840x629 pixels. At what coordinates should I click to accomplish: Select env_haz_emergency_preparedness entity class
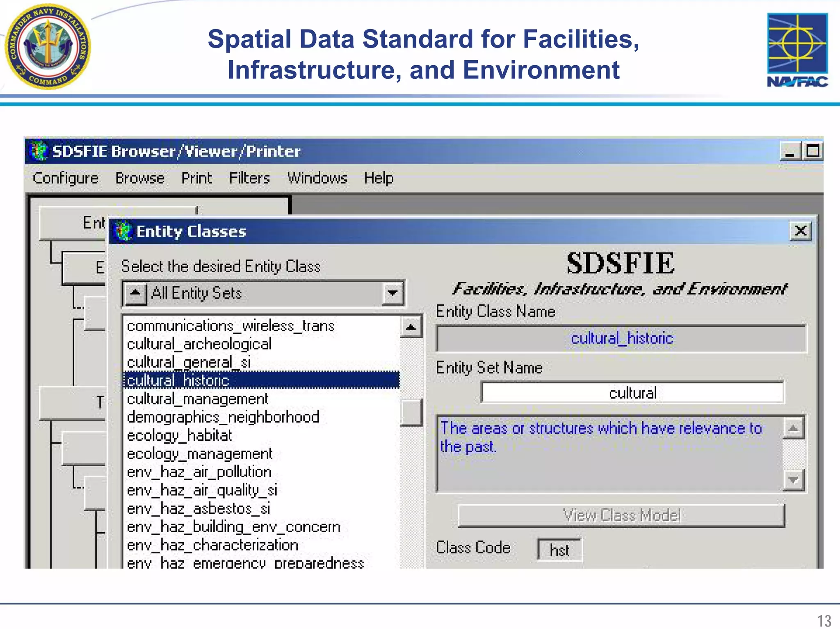[261, 563]
